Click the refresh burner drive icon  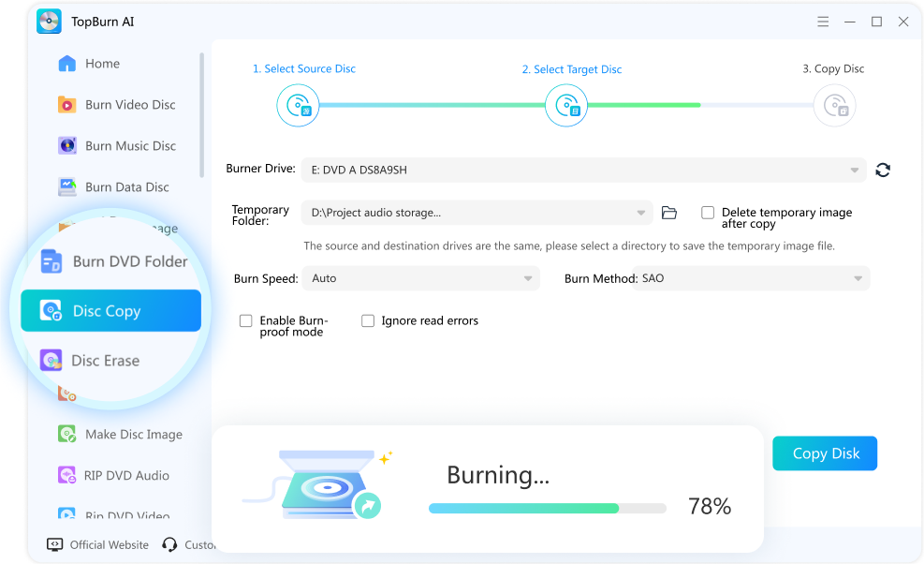click(882, 170)
